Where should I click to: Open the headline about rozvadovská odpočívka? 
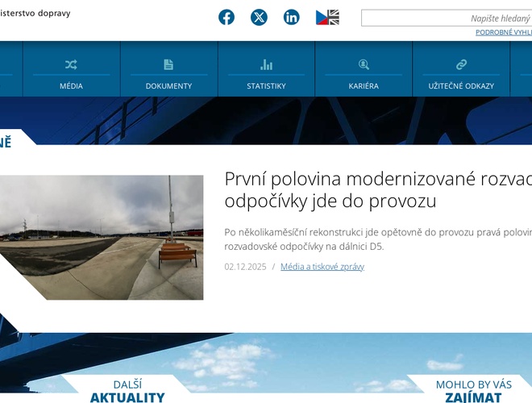pyautogui.click(x=377, y=189)
